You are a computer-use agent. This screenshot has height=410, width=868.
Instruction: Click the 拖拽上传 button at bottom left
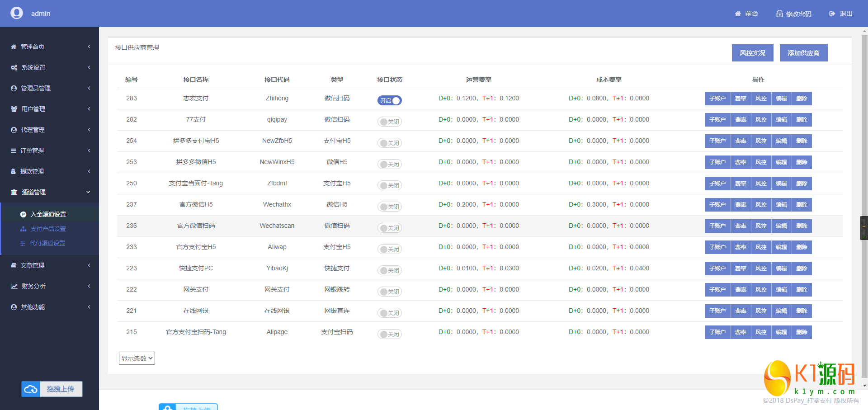(52, 389)
